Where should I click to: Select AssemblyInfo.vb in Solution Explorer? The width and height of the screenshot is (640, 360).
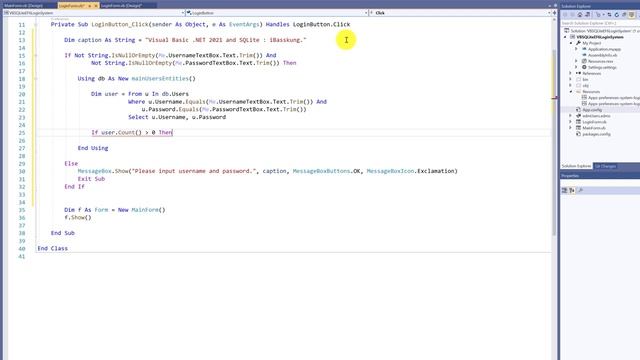(x=602, y=55)
